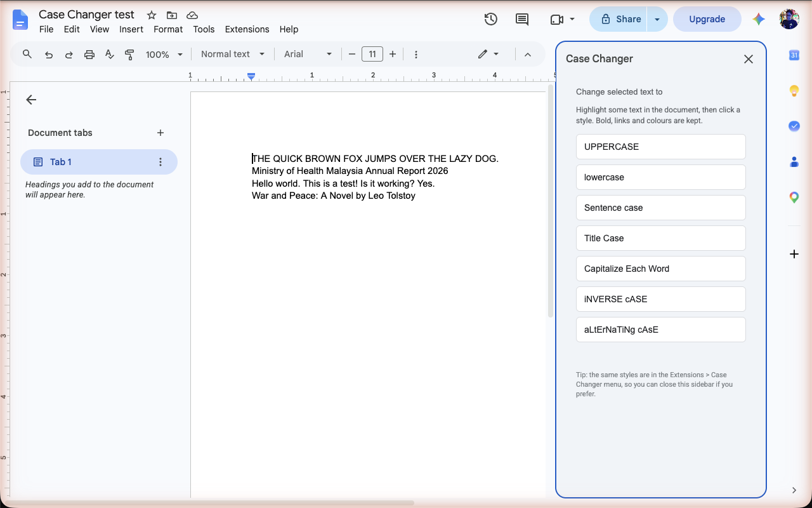The width and height of the screenshot is (812, 508).
Task: Get add-ons with the plus icon
Action: point(794,254)
